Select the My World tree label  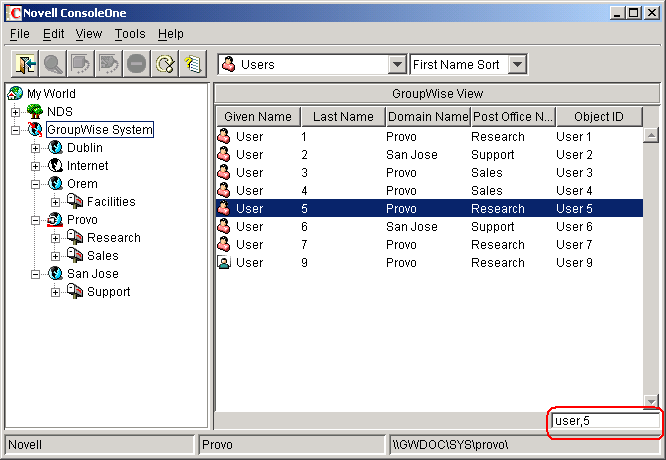51,93
